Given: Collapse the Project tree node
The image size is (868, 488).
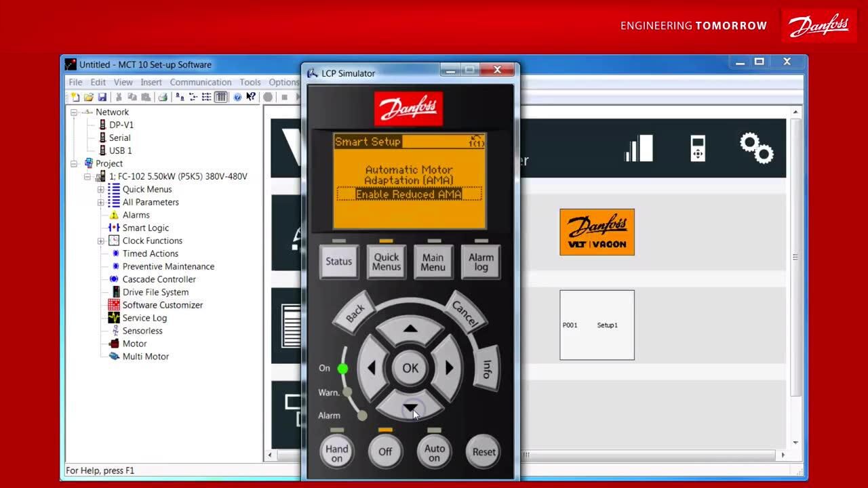Looking at the screenshot, I should 74,164.
